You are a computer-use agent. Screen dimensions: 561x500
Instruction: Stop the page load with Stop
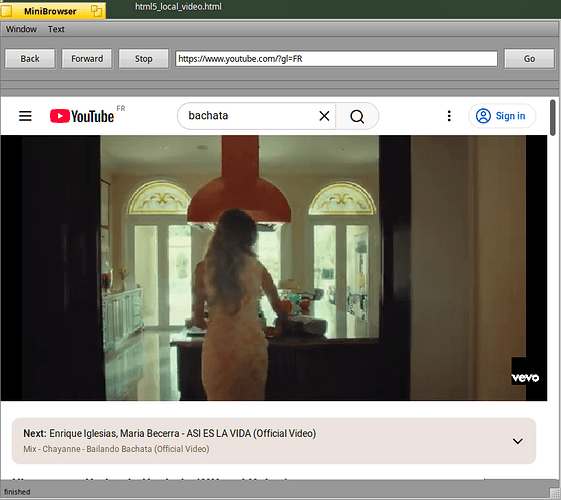(143, 59)
